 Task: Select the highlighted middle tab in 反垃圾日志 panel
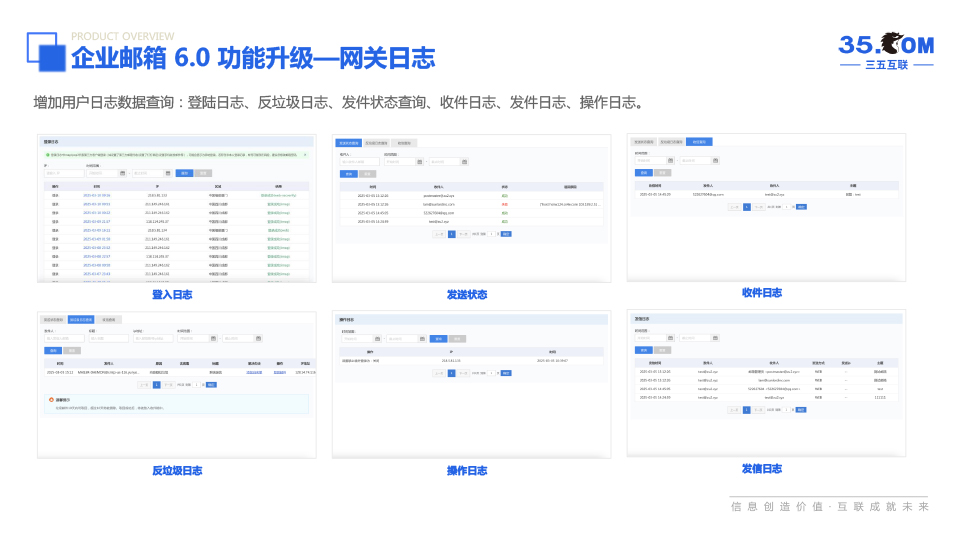[x=82, y=319]
